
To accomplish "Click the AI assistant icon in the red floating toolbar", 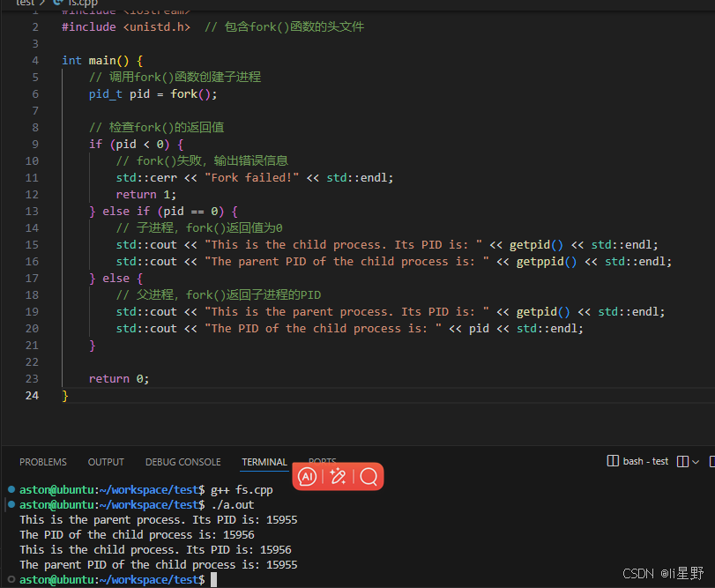I will pyautogui.click(x=307, y=477).
